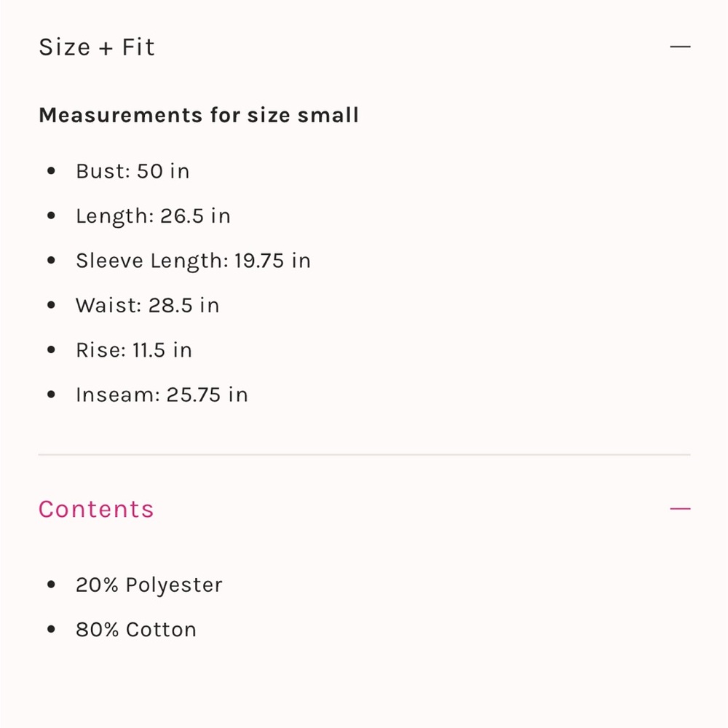Viewport: 728px width, 728px height.
Task: Click the Sleeve Length: 19.75 in text
Action: [193, 261]
